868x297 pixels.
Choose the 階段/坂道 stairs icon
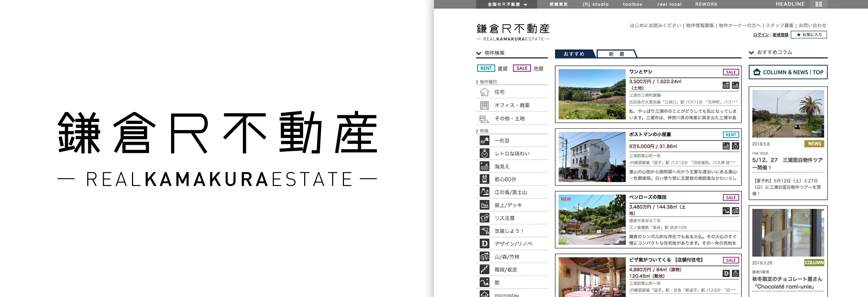coord(484,270)
